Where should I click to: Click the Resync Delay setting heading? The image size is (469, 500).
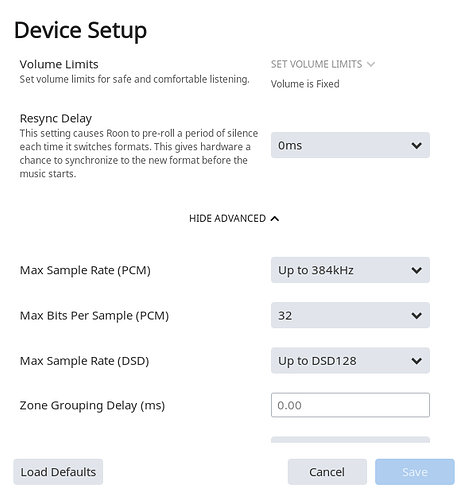pos(56,118)
